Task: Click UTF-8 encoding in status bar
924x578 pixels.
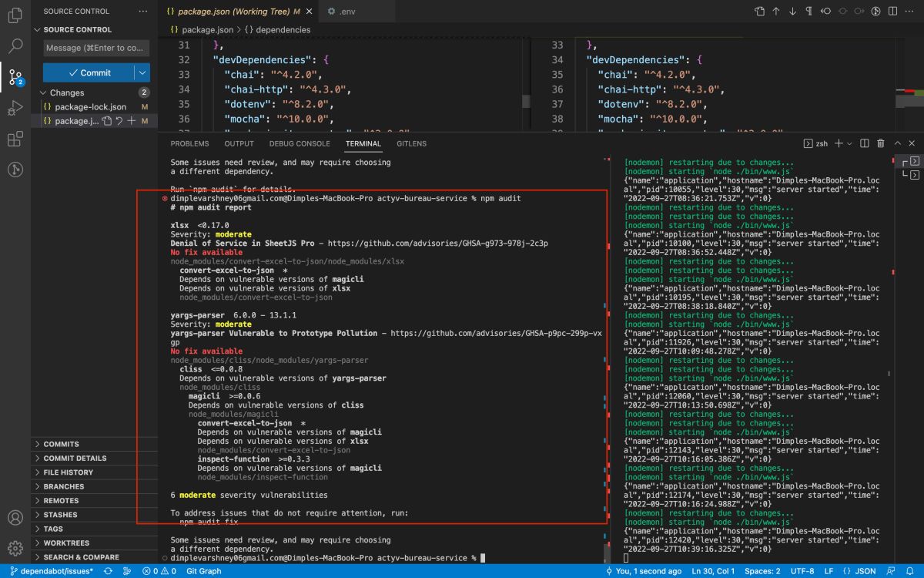Action: point(802,571)
